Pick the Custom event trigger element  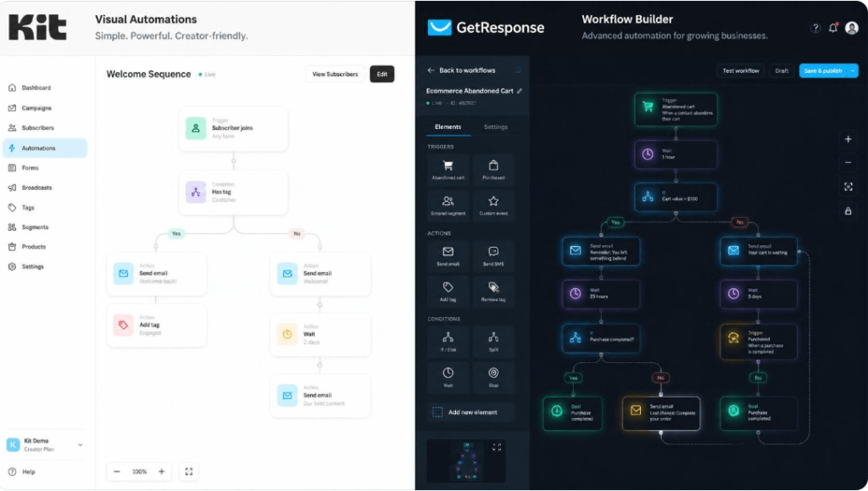(x=493, y=205)
